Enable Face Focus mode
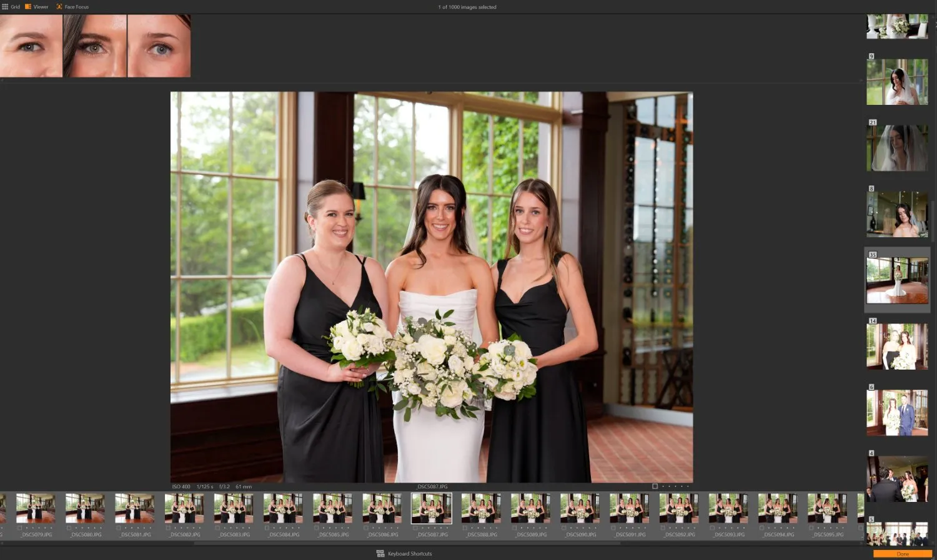 72,6
